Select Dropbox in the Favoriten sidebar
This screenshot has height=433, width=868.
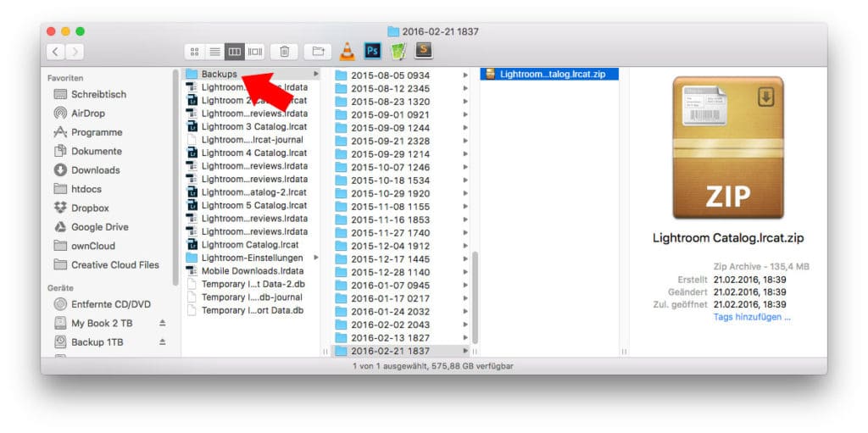pos(90,208)
